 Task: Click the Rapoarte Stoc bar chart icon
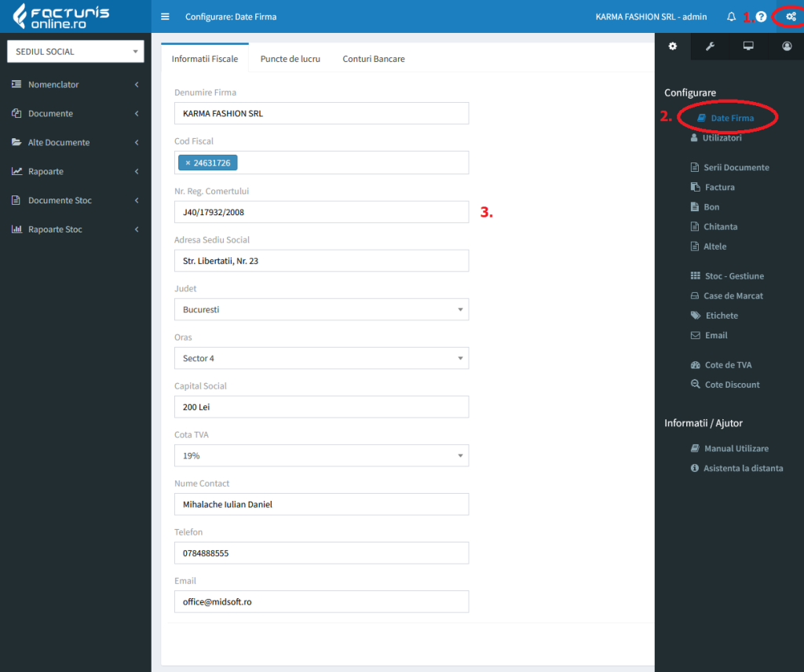tap(17, 229)
